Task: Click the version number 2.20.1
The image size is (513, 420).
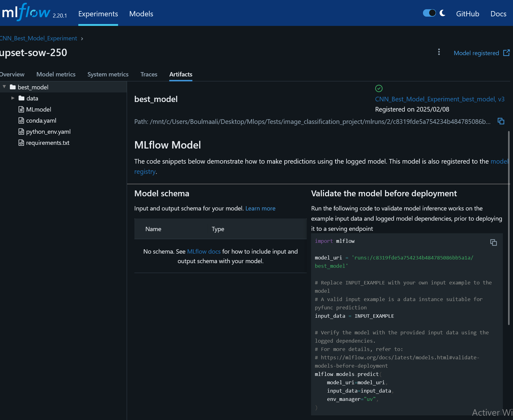Action: point(60,16)
